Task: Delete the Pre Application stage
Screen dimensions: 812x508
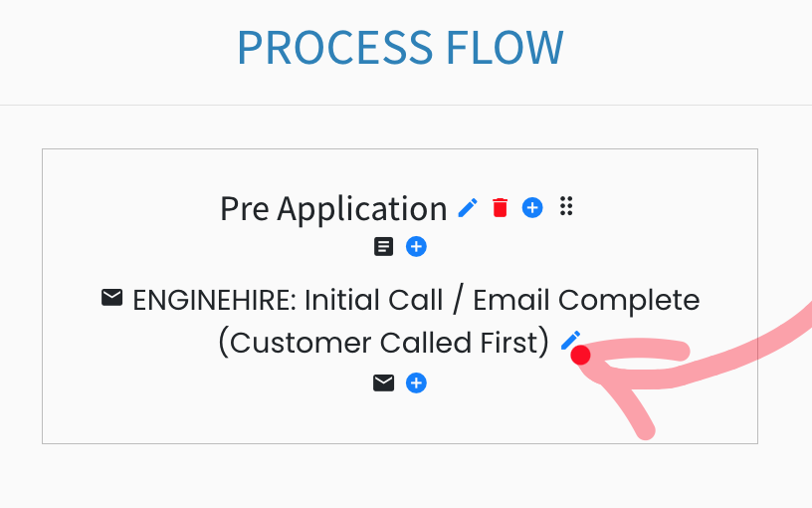Action: point(500,207)
